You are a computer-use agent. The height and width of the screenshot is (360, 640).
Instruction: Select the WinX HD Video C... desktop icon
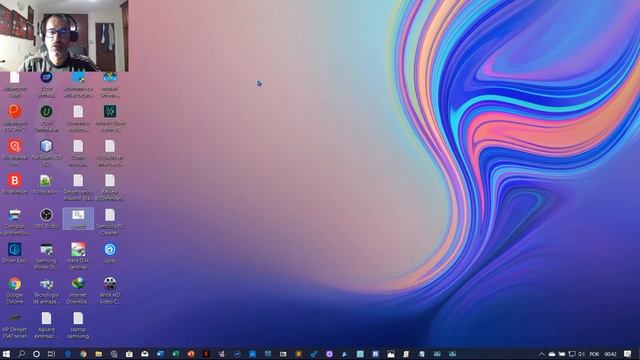[110, 290]
